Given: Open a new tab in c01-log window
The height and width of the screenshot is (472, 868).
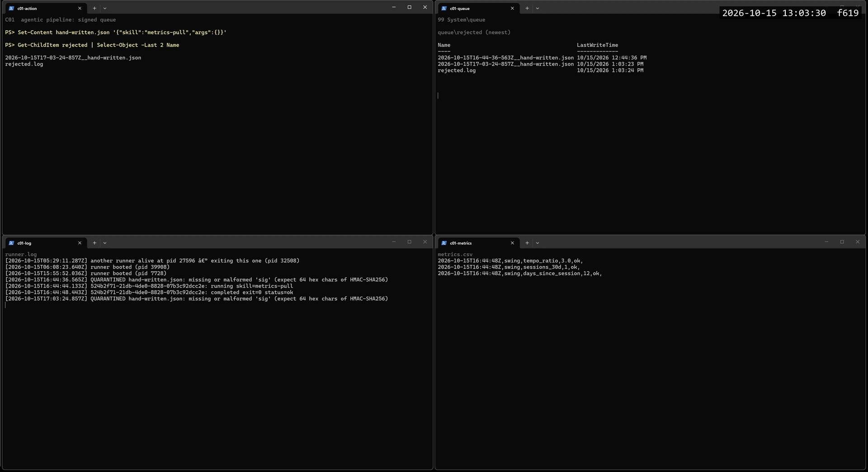Looking at the screenshot, I should pos(94,243).
